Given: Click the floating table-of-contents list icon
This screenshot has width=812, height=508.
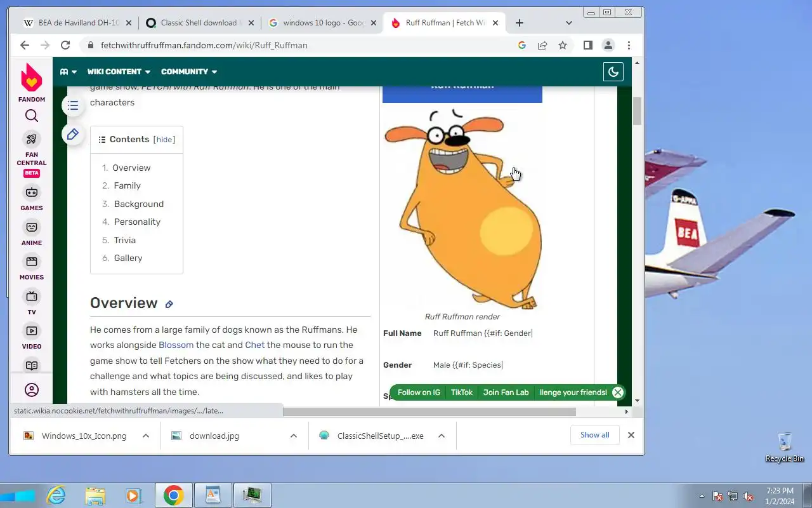Looking at the screenshot, I should 73,105.
